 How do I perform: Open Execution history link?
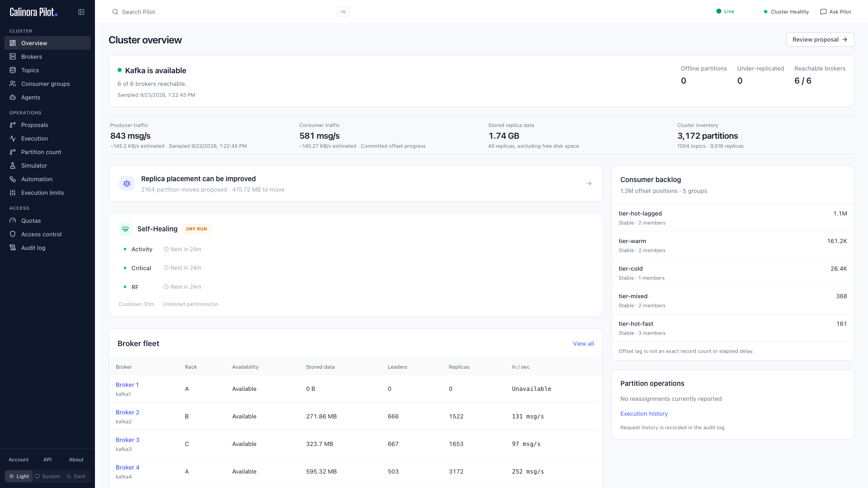coord(644,413)
